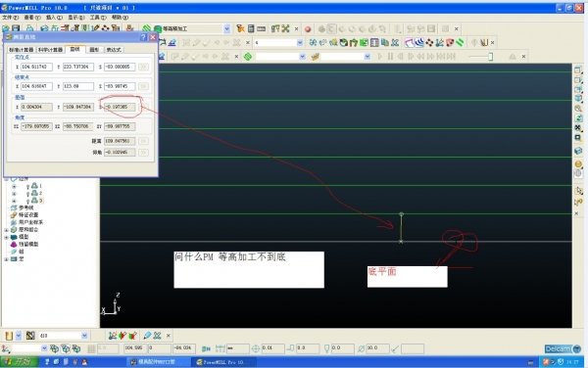Toggle light bulb visibility for toolpath 3
This screenshot has height=368, width=588.
(x=27, y=201)
